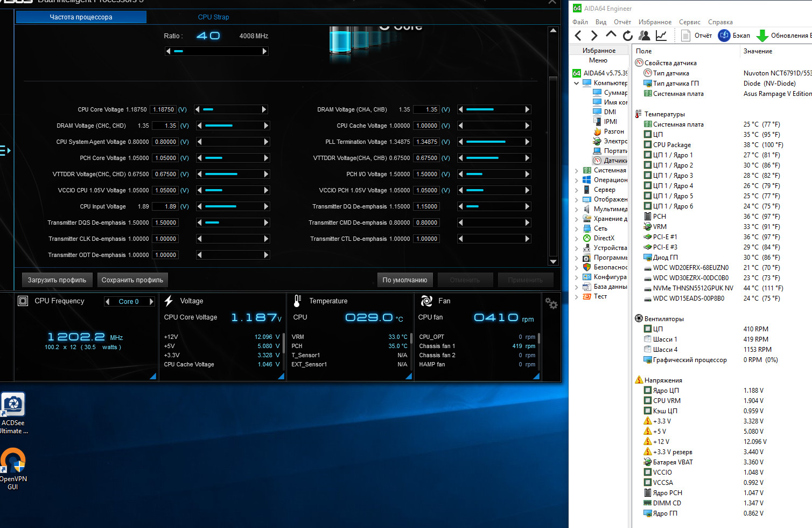Click the AIDA64 refresh icon

pyautogui.click(x=627, y=36)
